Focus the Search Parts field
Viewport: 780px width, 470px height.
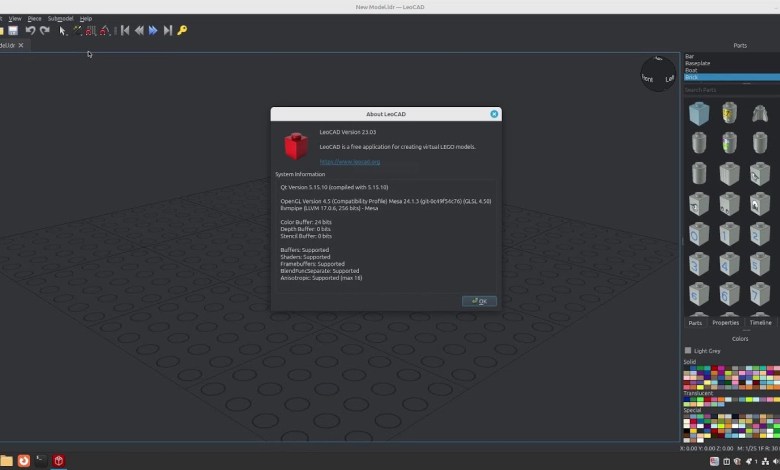732,90
